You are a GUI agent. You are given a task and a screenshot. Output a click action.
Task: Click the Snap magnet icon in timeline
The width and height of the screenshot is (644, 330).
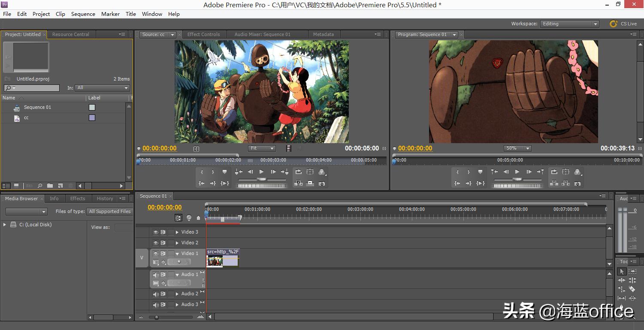[x=178, y=218]
